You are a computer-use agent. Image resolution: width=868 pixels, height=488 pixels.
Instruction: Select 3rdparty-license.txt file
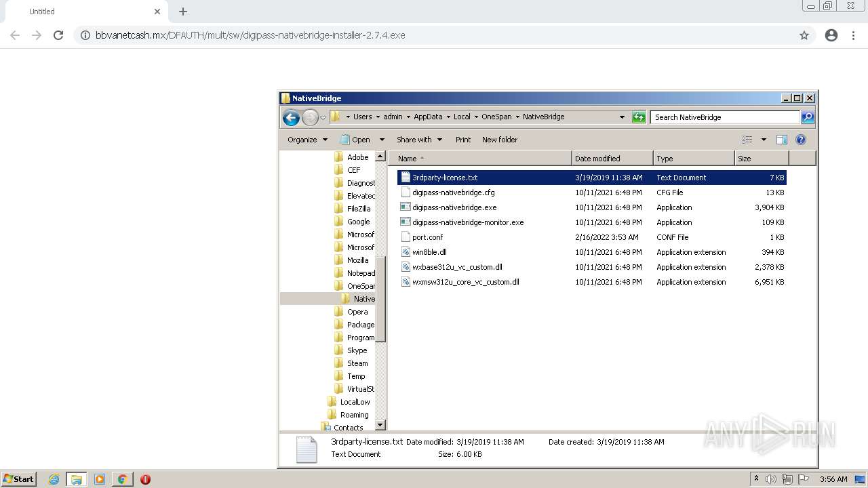tap(591, 178)
